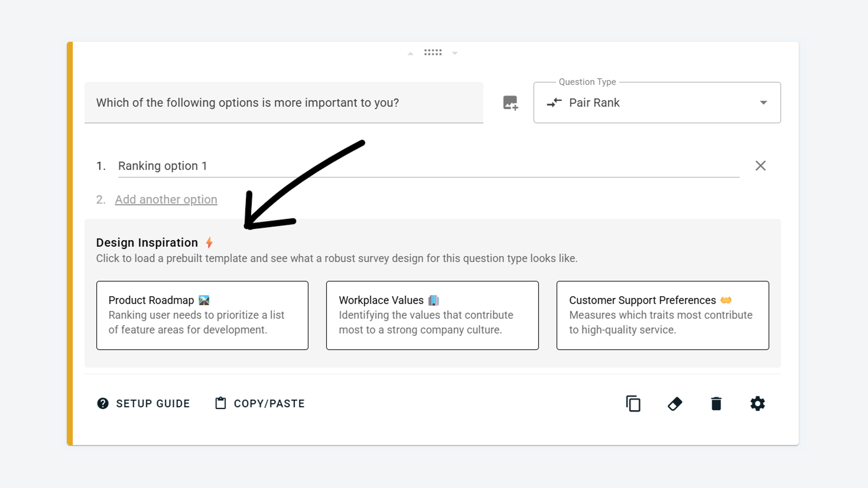Viewport: 868px width, 488px height.
Task: Click the Setup Guide question-mark icon
Action: (x=103, y=404)
